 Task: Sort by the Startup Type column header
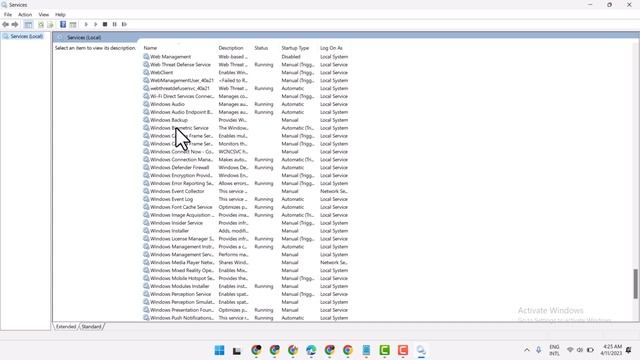295,48
